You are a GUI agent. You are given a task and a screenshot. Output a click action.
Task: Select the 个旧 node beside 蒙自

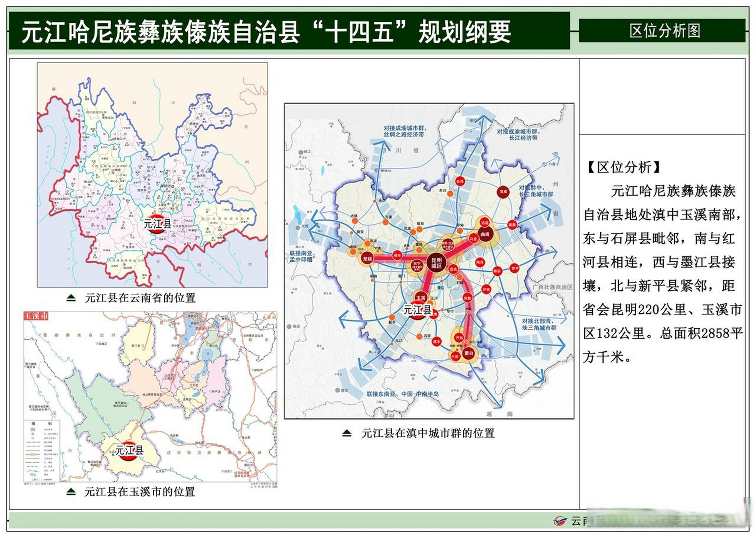pos(455,356)
